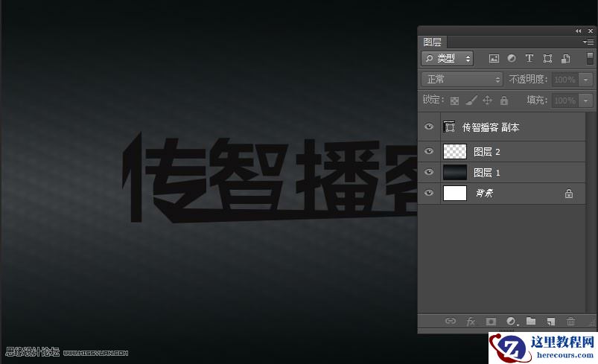
Task: Select the 背景 layer name
Action: 484,194
